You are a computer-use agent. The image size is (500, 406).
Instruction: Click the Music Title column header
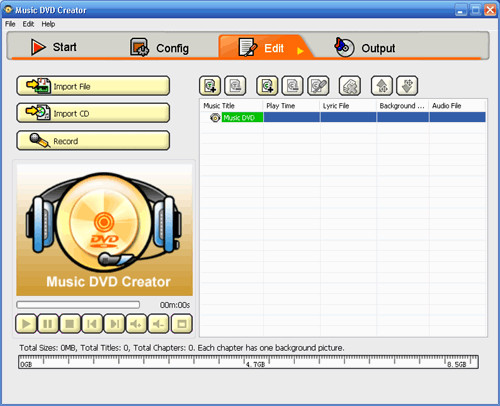[232, 106]
